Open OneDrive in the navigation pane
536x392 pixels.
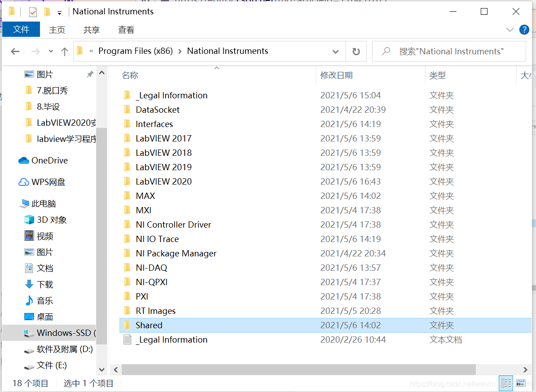[49, 160]
